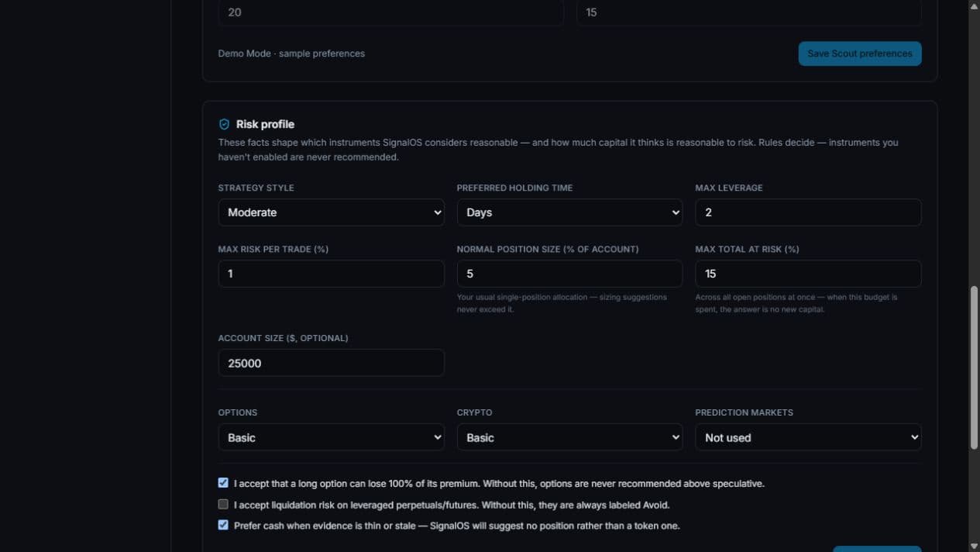This screenshot has width=980, height=552.
Task: Click the 'PREDICTION MARKETS' label
Action: pyautogui.click(x=744, y=412)
